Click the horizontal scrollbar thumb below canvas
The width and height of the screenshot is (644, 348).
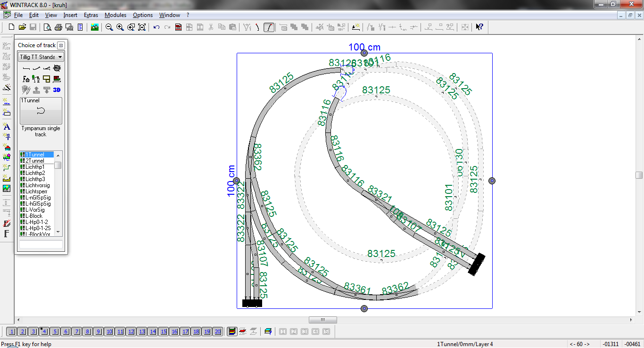pyautogui.click(x=322, y=320)
